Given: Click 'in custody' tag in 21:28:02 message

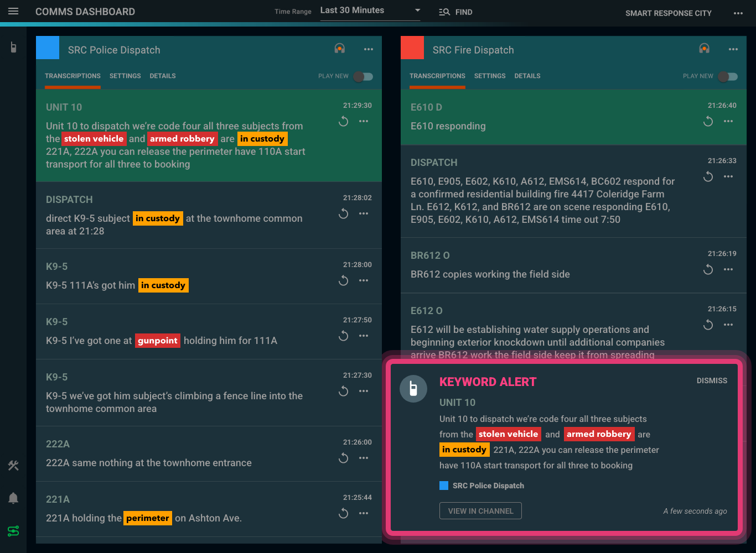Looking at the screenshot, I should click(x=158, y=218).
